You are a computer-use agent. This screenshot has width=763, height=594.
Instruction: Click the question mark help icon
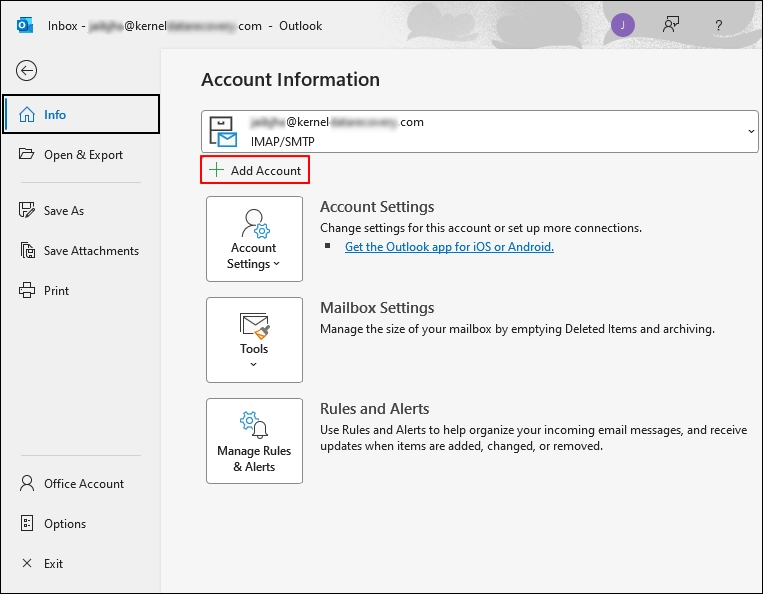tap(719, 25)
